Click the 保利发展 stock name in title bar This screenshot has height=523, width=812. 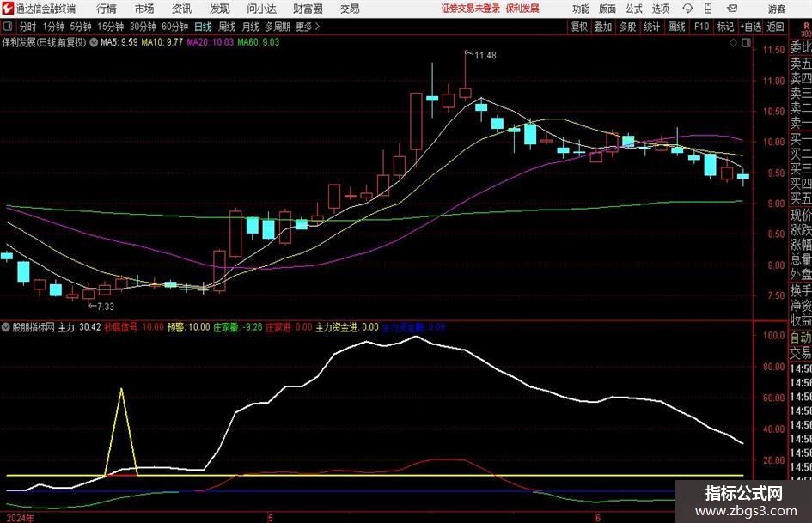pos(522,9)
